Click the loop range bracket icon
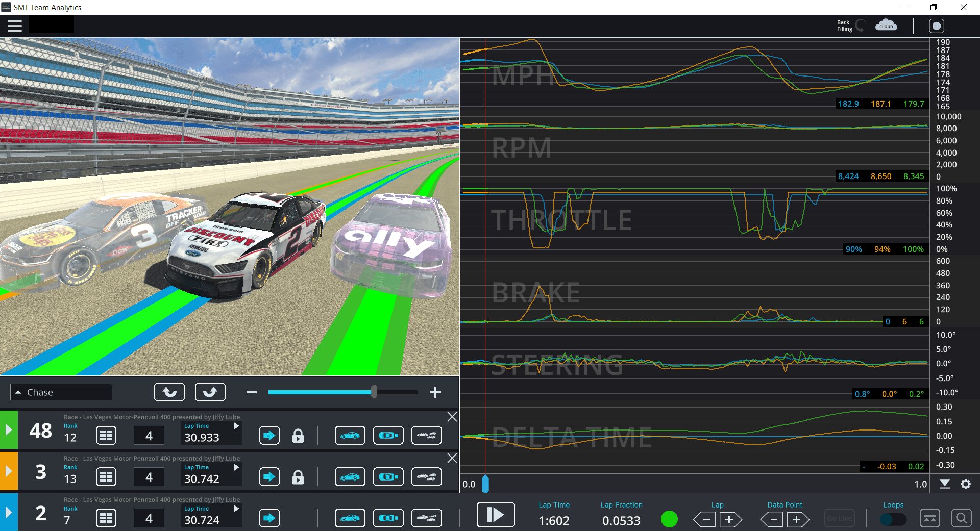 click(930, 518)
